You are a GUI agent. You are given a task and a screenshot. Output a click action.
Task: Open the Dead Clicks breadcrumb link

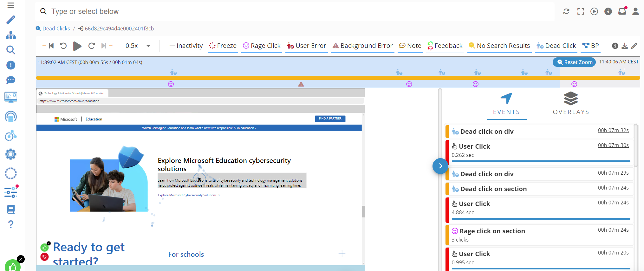(x=56, y=29)
